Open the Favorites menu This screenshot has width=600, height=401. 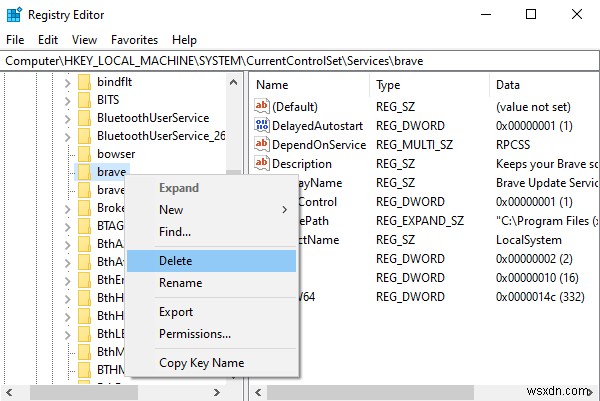[134, 40]
